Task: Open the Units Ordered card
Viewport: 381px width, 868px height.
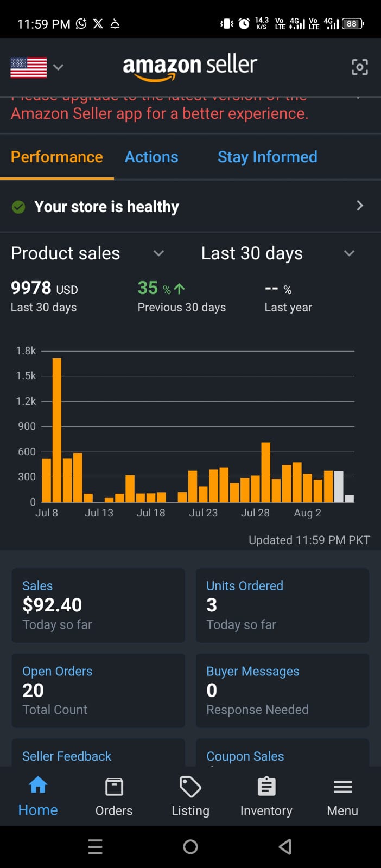Action: coord(282,605)
